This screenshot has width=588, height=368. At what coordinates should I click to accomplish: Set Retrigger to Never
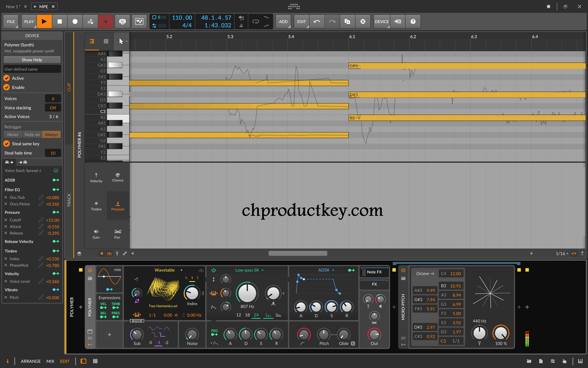13,134
